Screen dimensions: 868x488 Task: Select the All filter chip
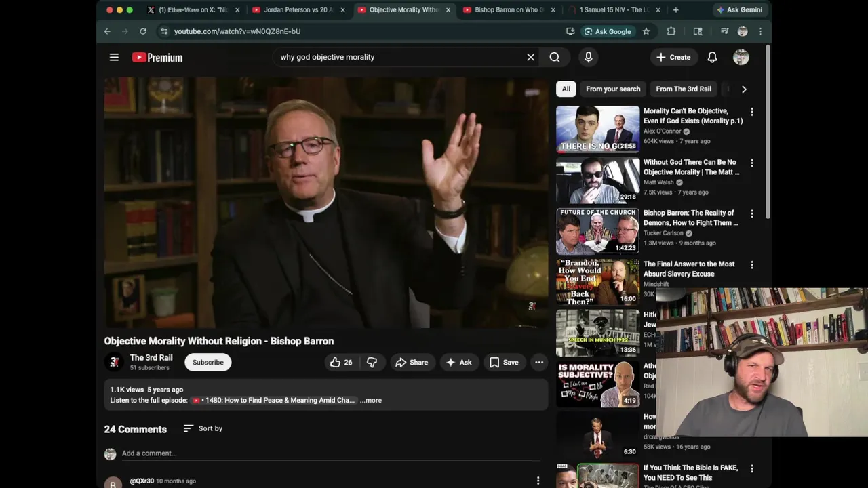point(566,89)
